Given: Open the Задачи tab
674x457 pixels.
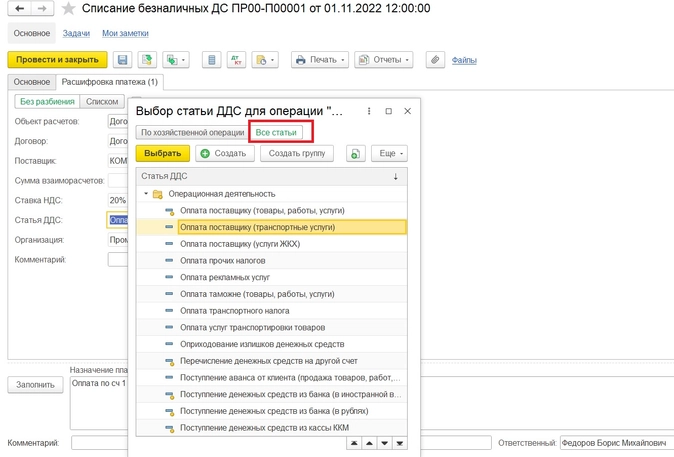Looking at the screenshot, I should coord(76,34).
